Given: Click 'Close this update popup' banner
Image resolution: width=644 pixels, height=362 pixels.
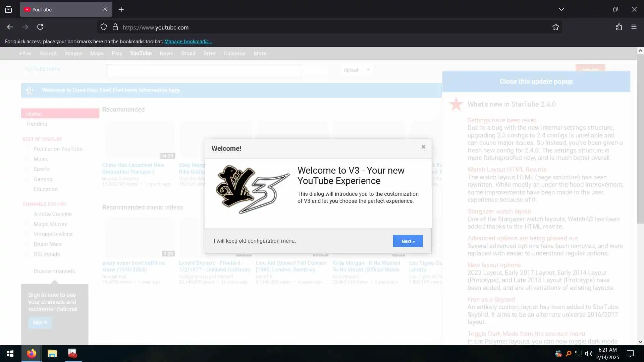Looking at the screenshot, I should click(536, 81).
